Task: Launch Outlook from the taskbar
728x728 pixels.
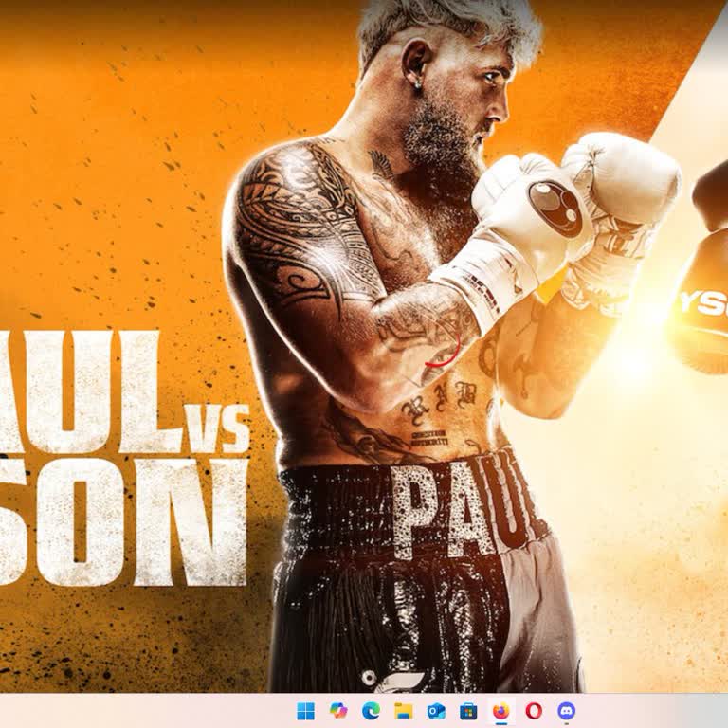Action: (x=436, y=711)
